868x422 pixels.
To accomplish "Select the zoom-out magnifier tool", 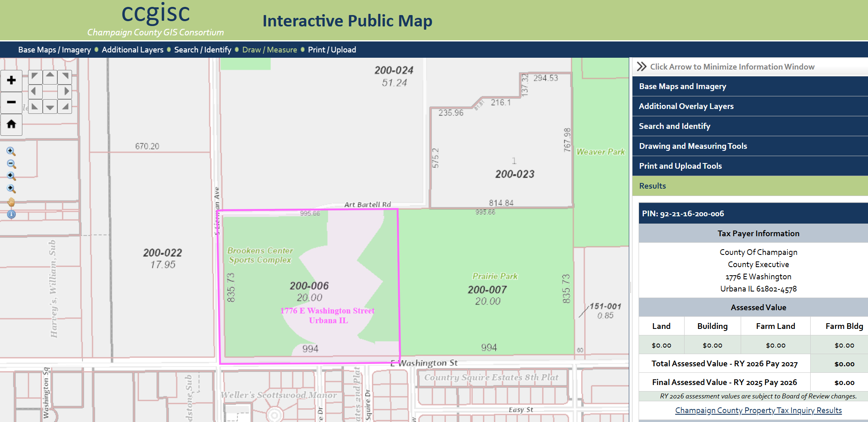I will click(11, 164).
